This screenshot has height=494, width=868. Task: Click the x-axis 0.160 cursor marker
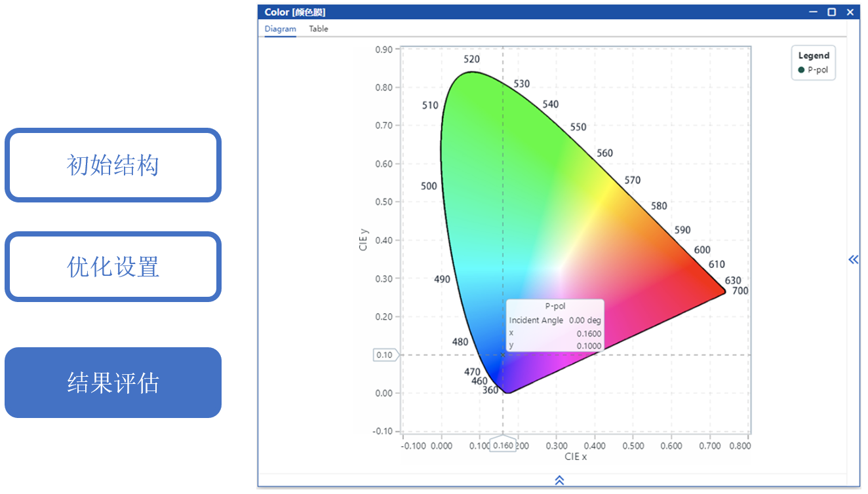pos(503,446)
